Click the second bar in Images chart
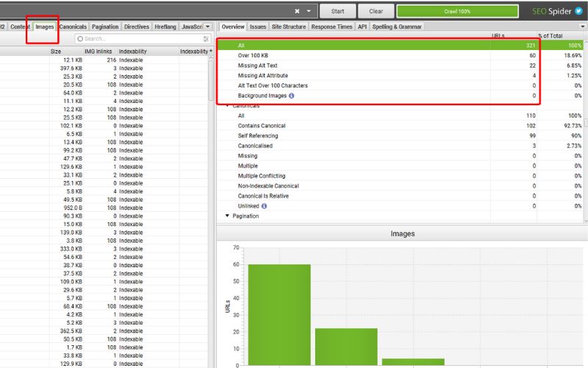This screenshot has width=588, height=368. [346, 347]
